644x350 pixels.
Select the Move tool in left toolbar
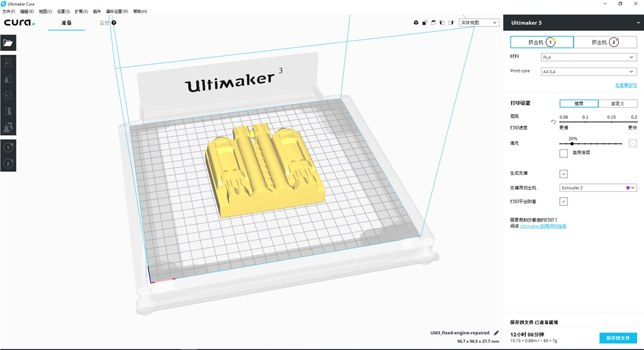tap(8, 63)
